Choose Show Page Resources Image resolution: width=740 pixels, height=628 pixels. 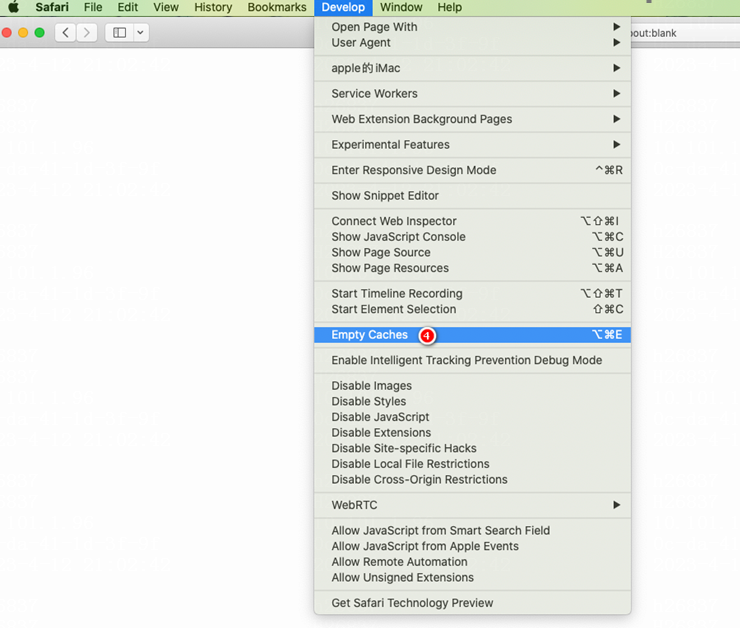pyautogui.click(x=472, y=268)
